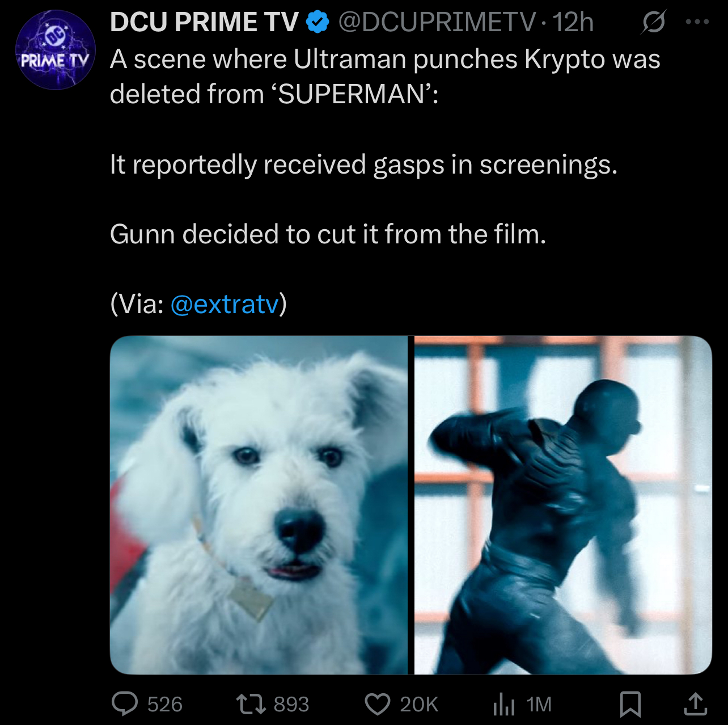
Task: Click the 20K likes count
Action: pyautogui.click(x=419, y=705)
